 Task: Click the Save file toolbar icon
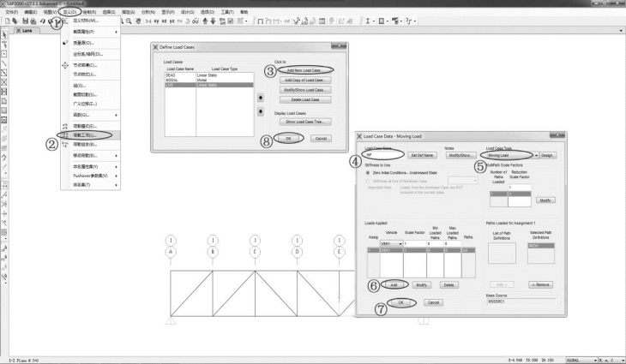tap(25, 21)
